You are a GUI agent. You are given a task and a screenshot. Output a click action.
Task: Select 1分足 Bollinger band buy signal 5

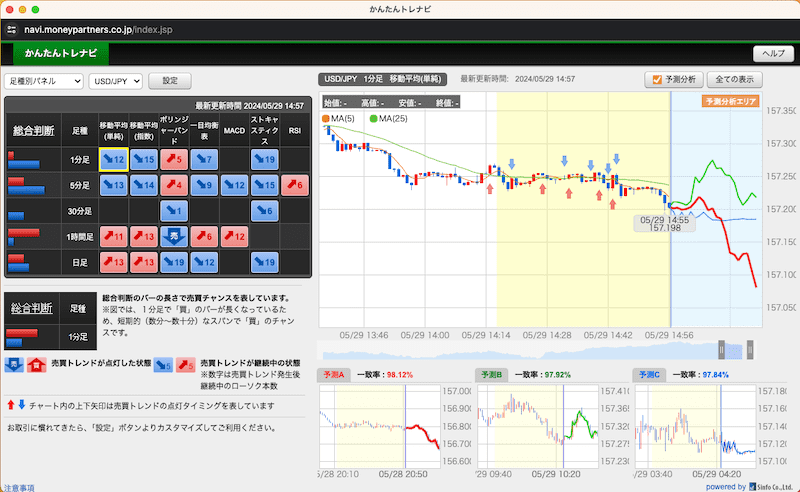pyautogui.click(x=174, y=159)
